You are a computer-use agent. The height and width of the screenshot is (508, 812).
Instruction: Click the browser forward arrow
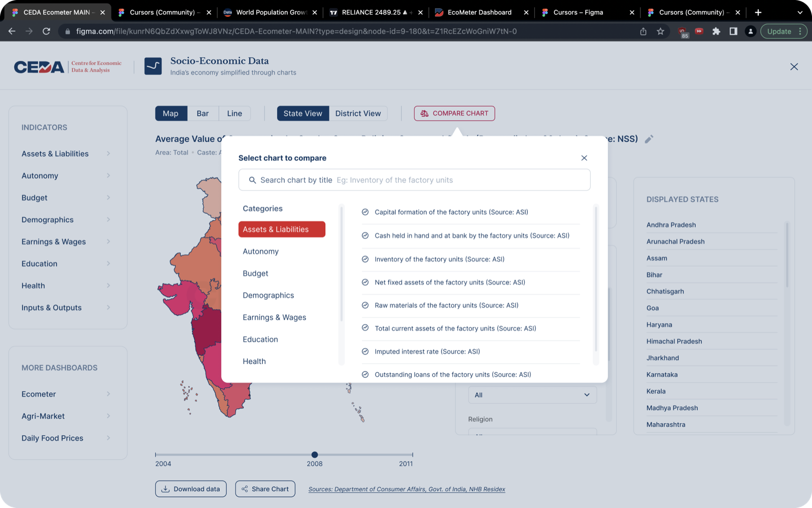29,31
